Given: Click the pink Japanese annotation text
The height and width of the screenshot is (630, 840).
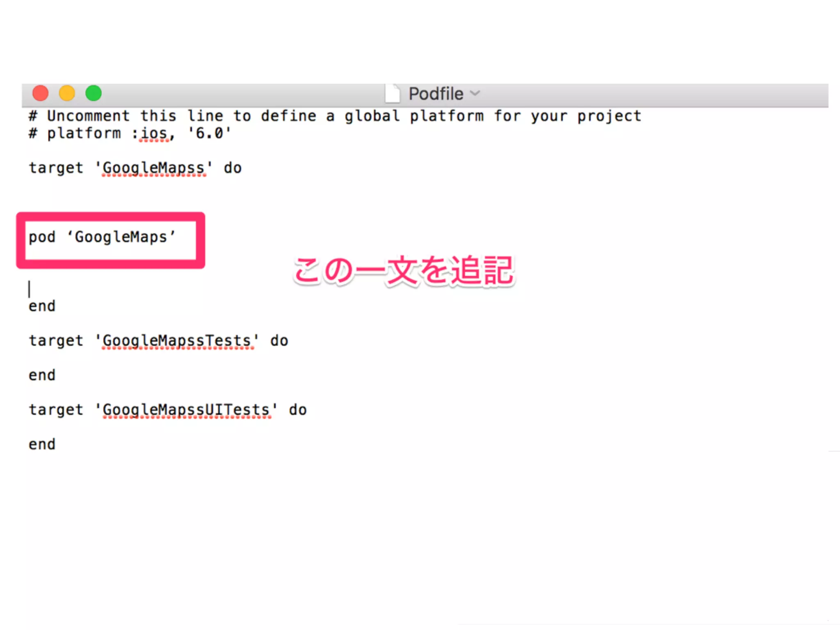Looking at the screenshot, I should (x=404, y=271).
